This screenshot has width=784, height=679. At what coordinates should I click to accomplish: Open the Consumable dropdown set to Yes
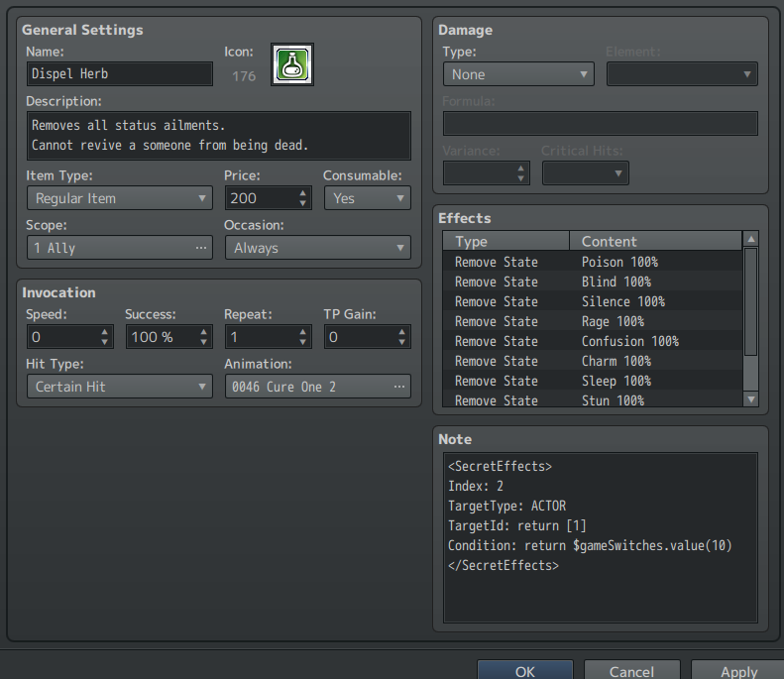[x=368, y=198]
